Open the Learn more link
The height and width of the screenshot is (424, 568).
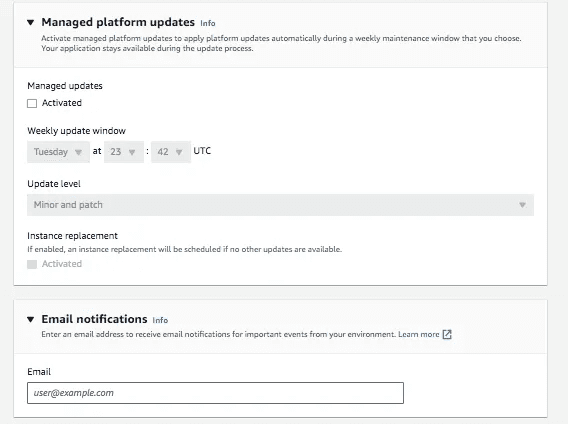click(419, 334)
